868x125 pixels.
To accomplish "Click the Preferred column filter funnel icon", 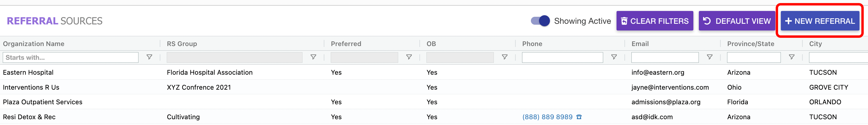I will click(409, 57).
